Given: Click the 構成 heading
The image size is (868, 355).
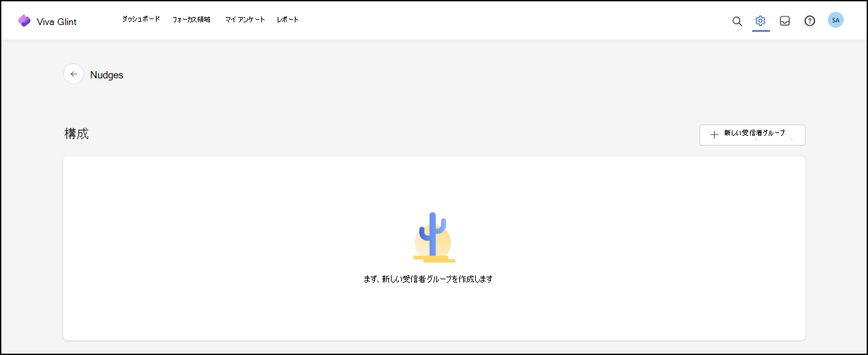Looking at the screenshot, I should [x=76, y=134].
